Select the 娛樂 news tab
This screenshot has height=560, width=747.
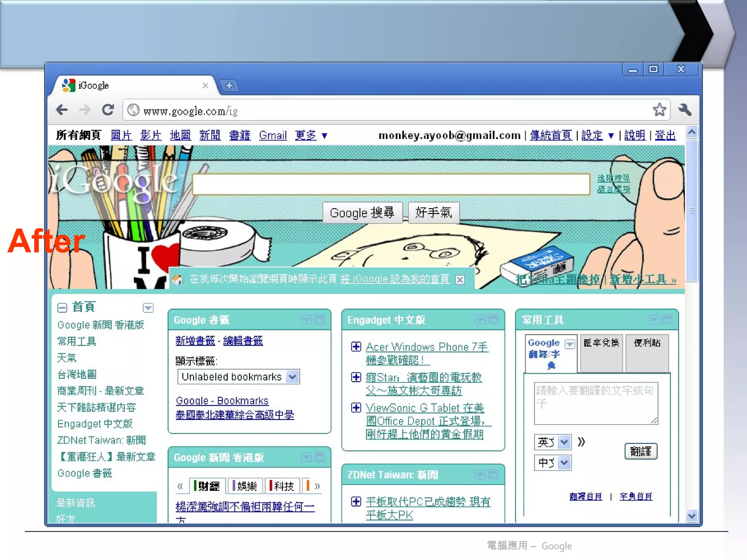coord(245,486)
